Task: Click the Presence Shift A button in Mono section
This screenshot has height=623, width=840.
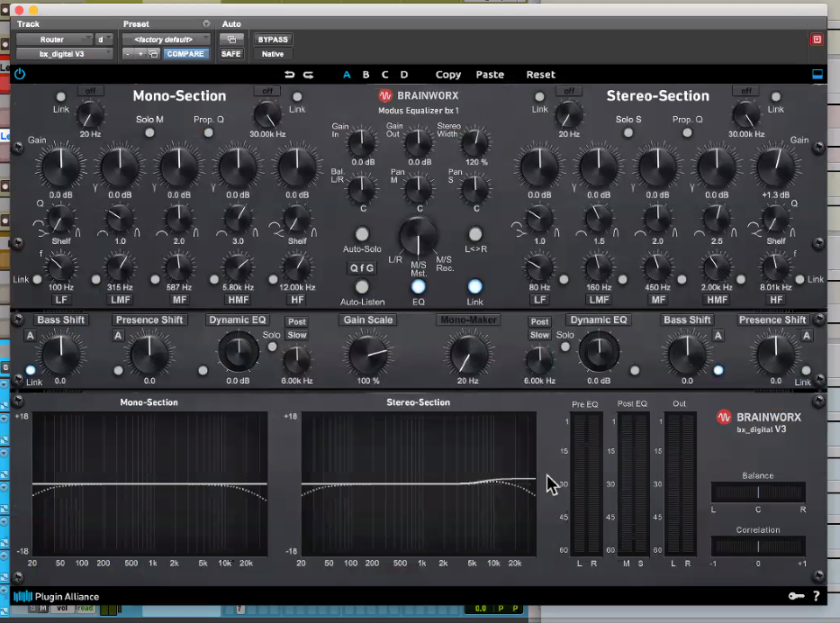Action: pos(118,335)
